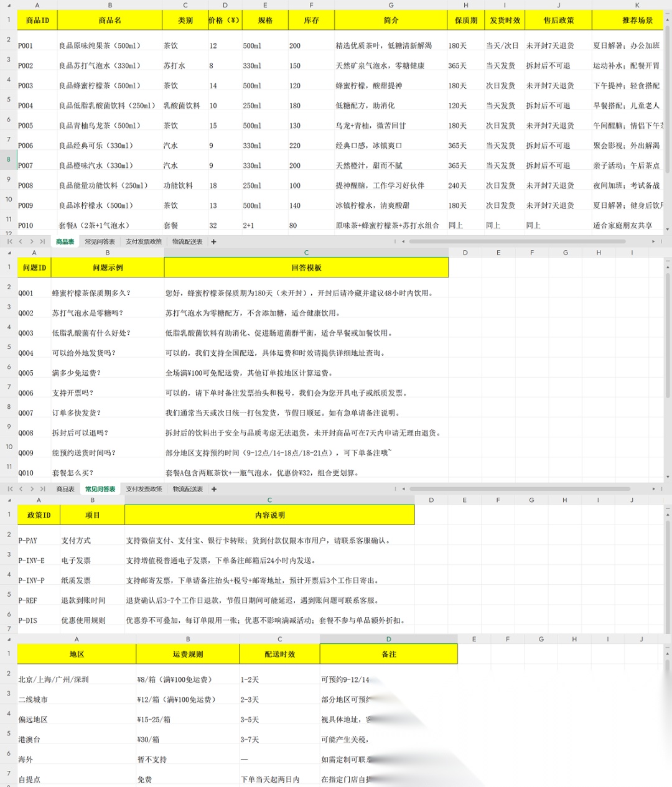Viewport: 672px width, 787px height.
Task: Switch to 物流配送表 tab in the bar where 商品表 is active
Action: pyautogui.click(x=187, y=241)
